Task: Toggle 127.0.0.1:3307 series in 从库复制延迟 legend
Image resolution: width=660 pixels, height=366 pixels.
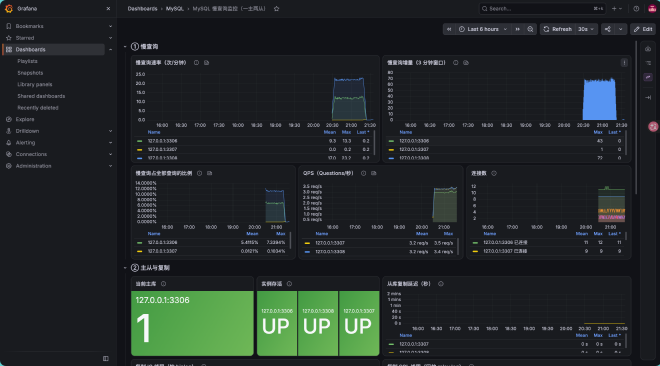Action: click(x=414, y=344)
